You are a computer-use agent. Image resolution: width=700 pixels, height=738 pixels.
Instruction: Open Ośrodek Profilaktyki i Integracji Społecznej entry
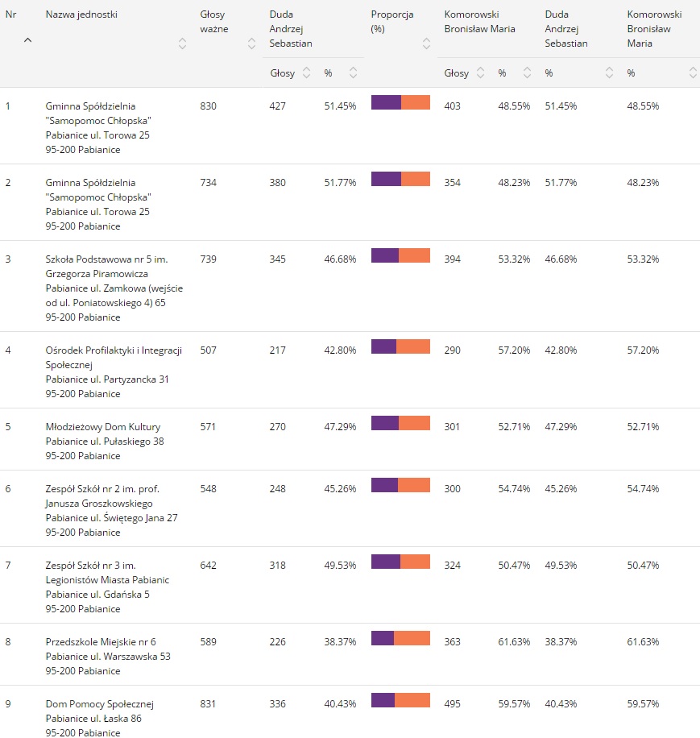pos(114,350)
